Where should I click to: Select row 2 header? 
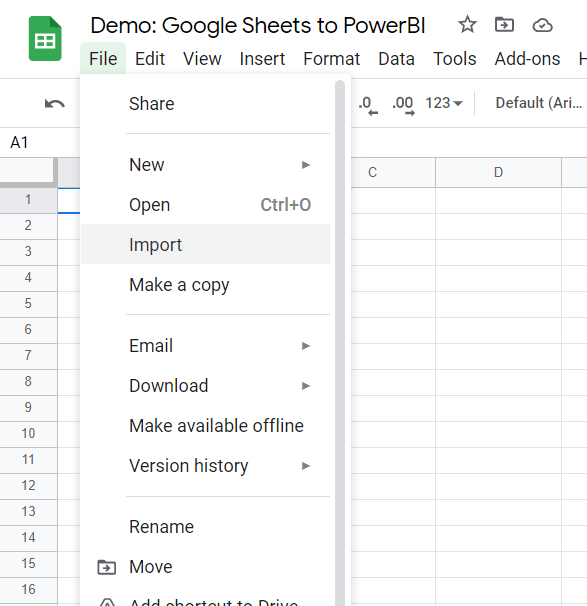coord(29,226)
